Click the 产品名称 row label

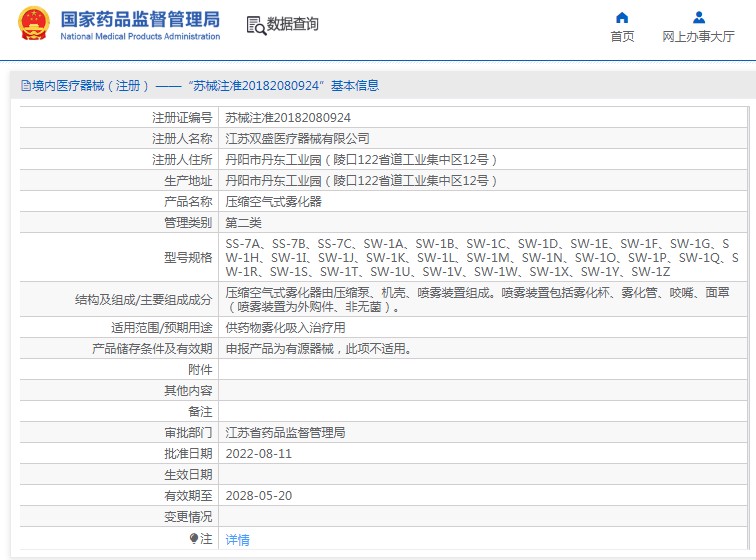coord(188,202)
